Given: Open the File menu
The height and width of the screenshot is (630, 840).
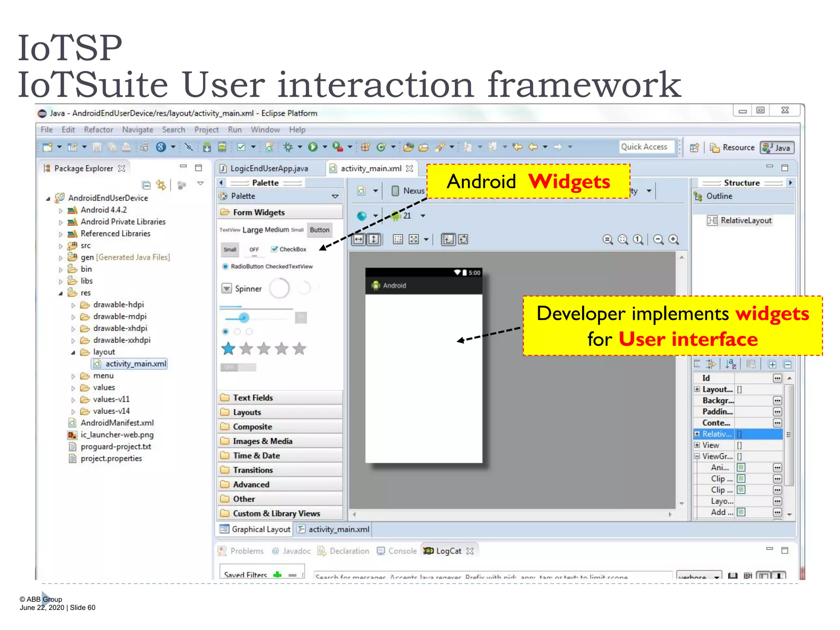Looking at the screenshot, I should click(x=46, y=130).
